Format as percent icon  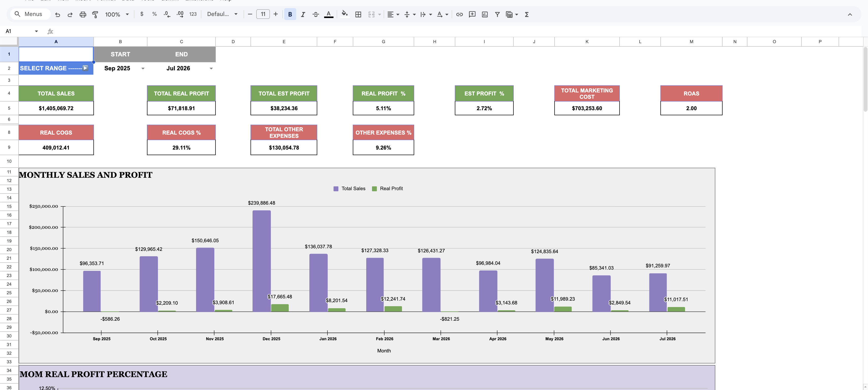pos(154,14)
